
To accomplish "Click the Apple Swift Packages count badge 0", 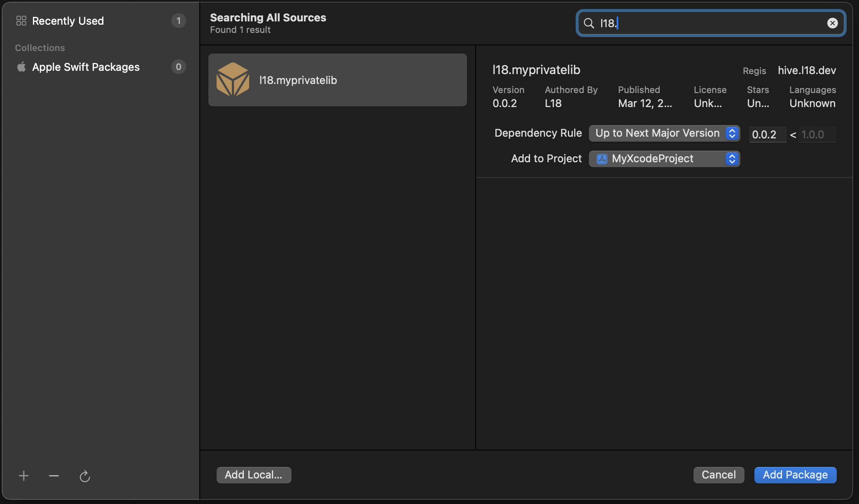I will (x=178, y=67).
